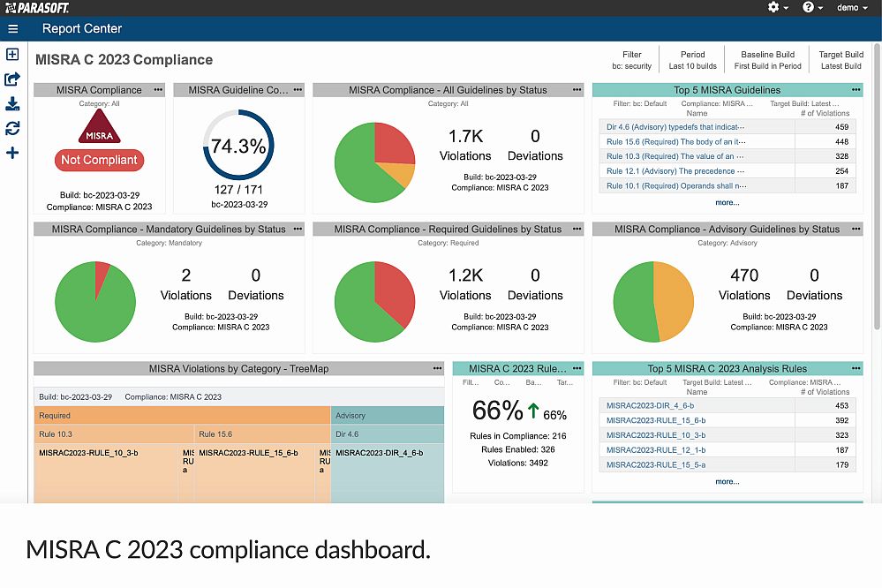The height and width of the screenshot is (588, 882).
Task: Click the Not Compliant status badge
Action: click(x=99, y=160)
